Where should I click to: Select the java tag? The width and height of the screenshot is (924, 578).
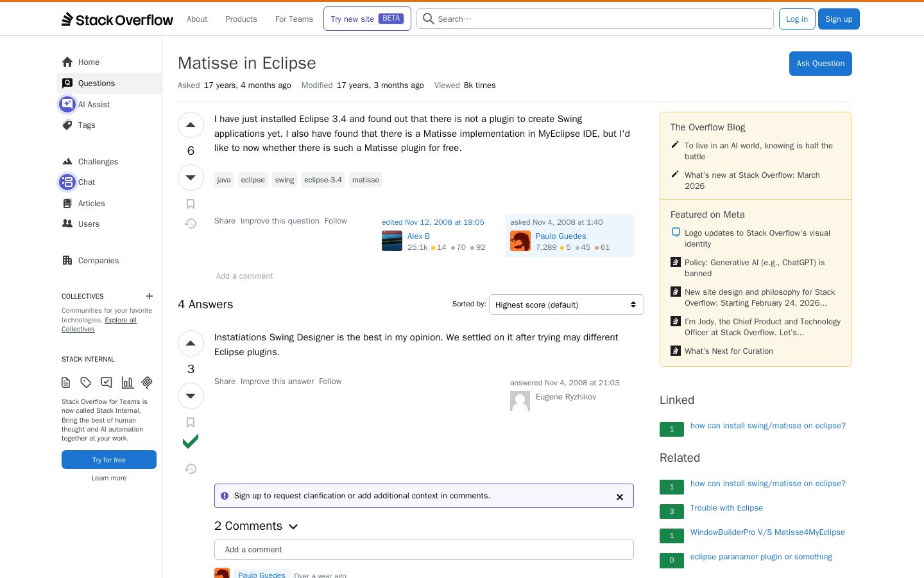(224, 180)
